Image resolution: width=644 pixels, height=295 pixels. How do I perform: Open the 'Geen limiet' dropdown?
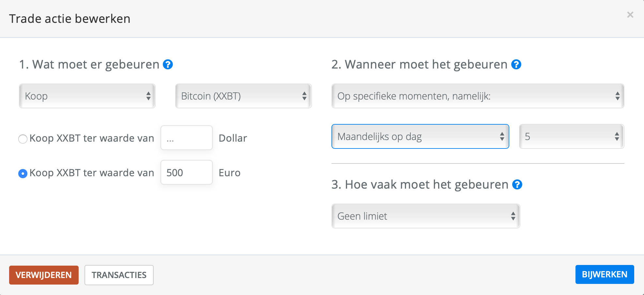[426, 216]
